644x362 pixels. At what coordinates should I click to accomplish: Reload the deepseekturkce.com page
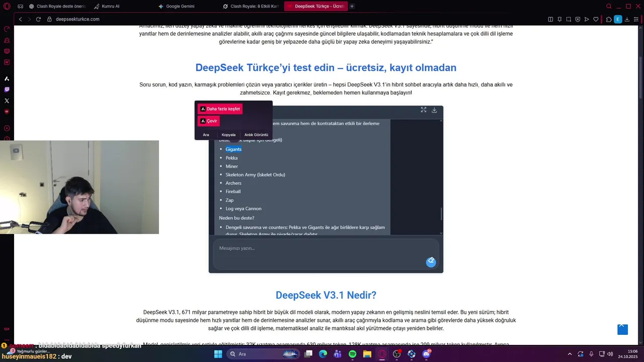(x=38, y=19)
